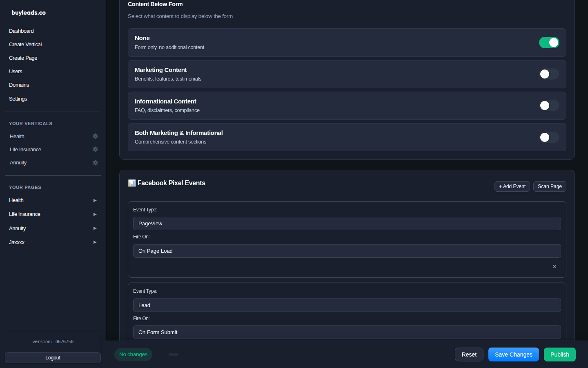Open settings gear for Life Insurance vertical
Screen dimensions: 588x368
point(95,149)
